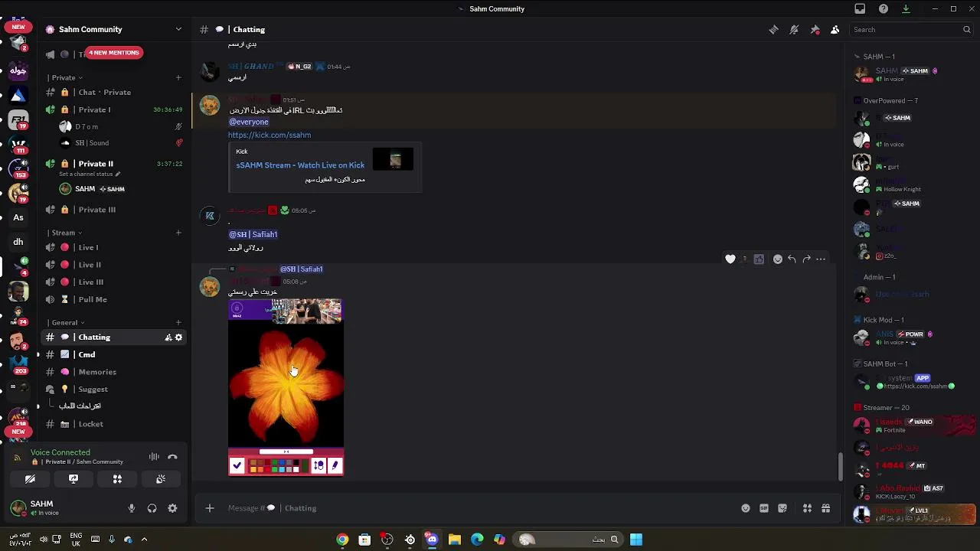
Task: Open GIF picker
Action: (764, 508)
